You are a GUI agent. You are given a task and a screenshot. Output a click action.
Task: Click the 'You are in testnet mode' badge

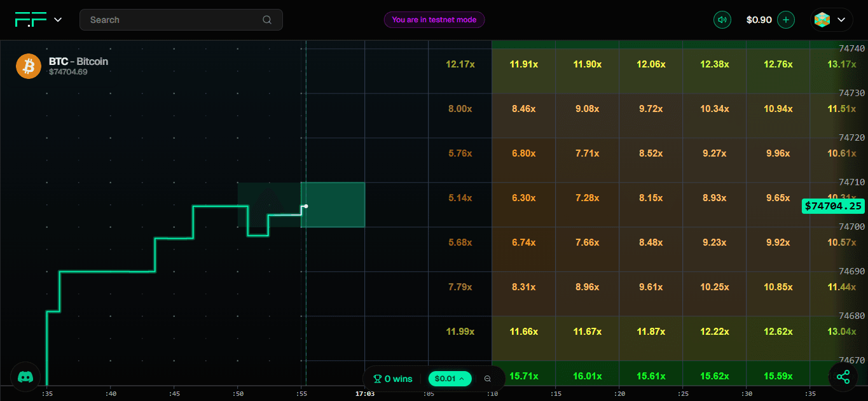tap(434, 20)
